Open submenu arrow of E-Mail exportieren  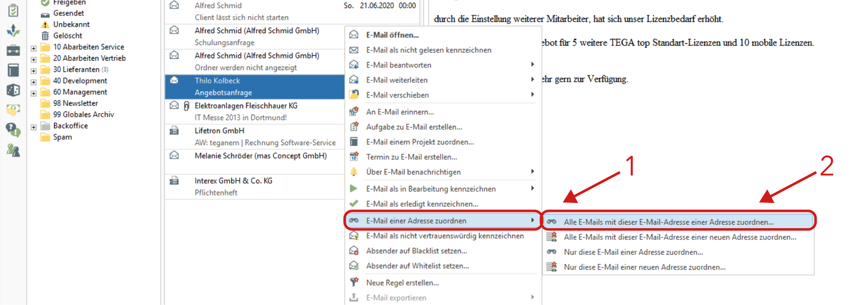pos(533,297)
